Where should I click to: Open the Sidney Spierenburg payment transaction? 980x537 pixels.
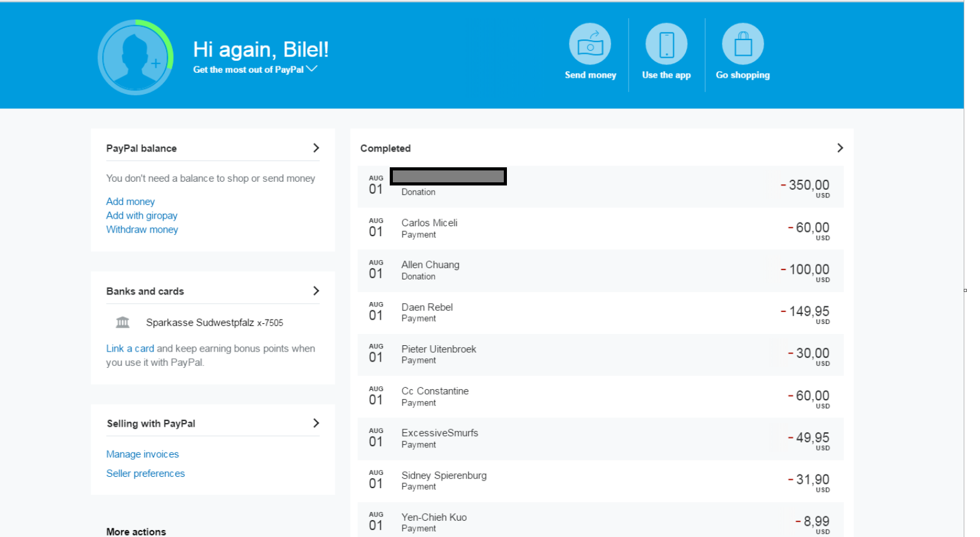point(600,480)
